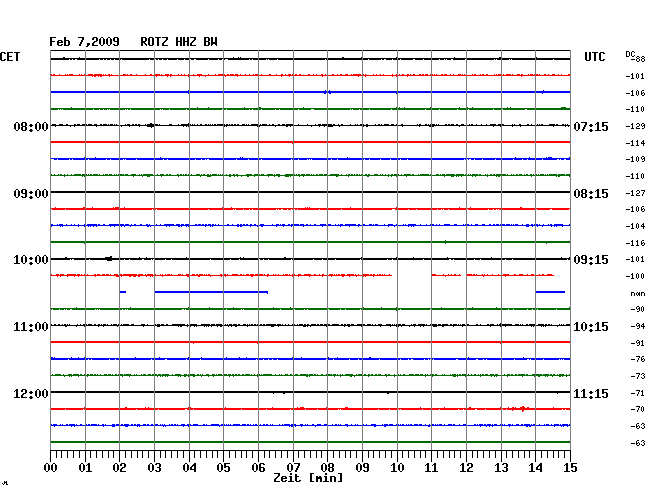This screenshot has width=650, height=494.
Task: Click minute tick label 13
Action: [501, 468]
